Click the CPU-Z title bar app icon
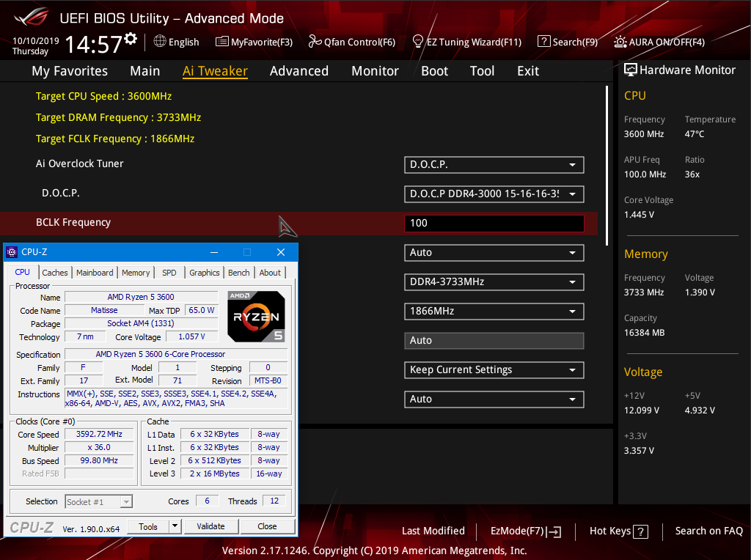The width and height of the screenshot is (751, 560). pyautogui.click(x=12, y=251)
